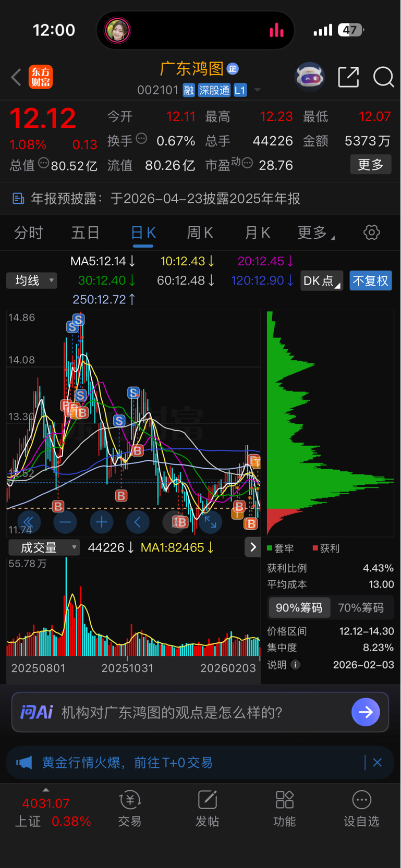The width and height of the screenshot is (401, 868).
Task: Tap the megaphone announcement icon
Action: tap(24, 763)
